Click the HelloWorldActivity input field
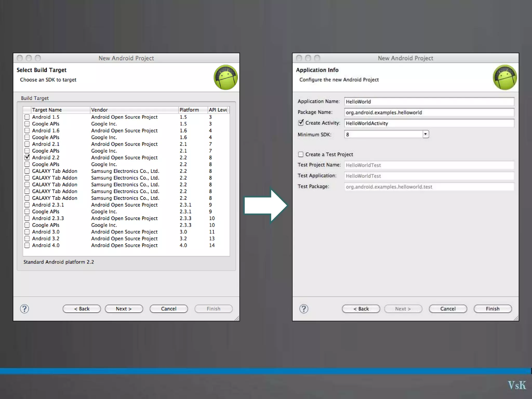532x399 pixels. click(x=429, y=123)
